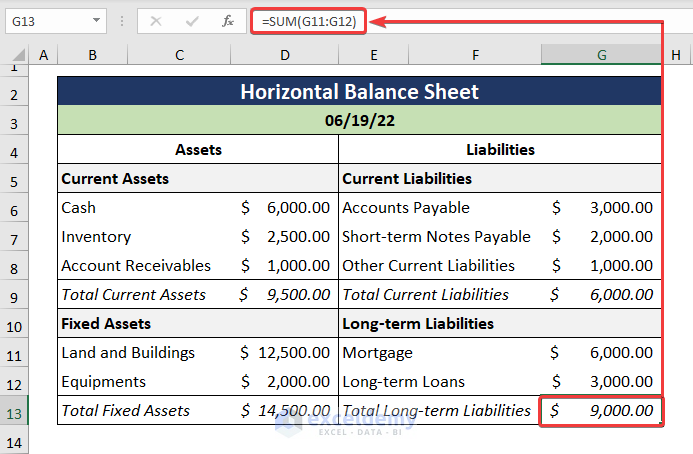Click the Enter checkmark formula bar icon
Screen dimensions: 693x454
[x=192, y=21]
